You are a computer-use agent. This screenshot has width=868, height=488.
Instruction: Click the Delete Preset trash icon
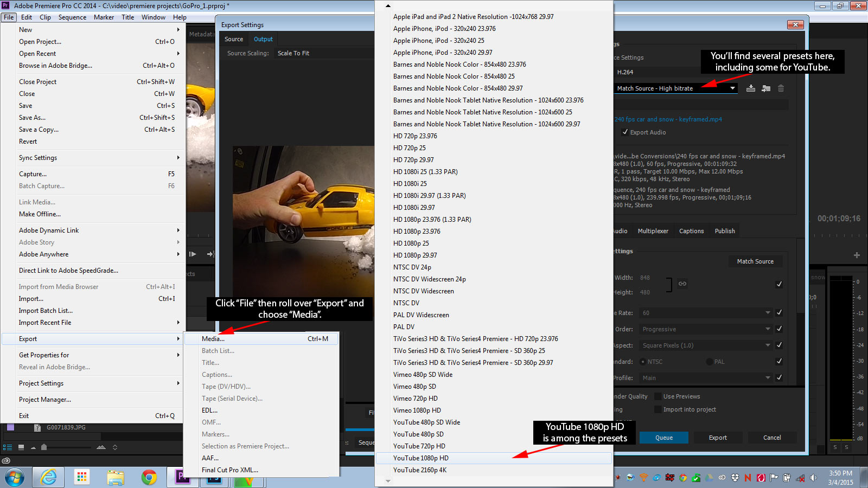point(781,88)
